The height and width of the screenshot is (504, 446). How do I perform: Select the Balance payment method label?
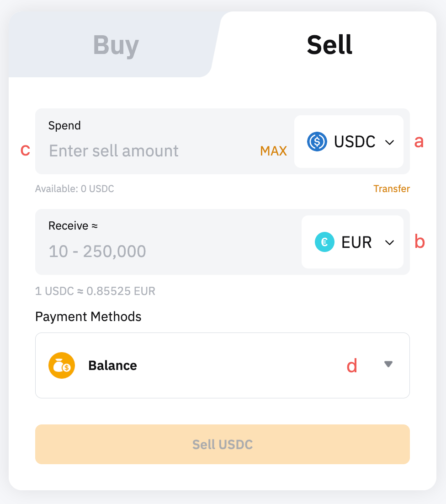click(112, 365)
